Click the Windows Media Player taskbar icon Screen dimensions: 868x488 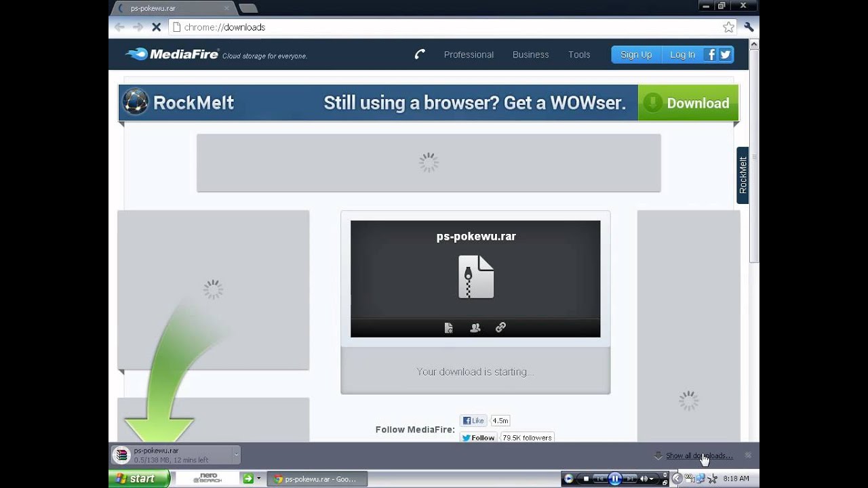point(568,479)
